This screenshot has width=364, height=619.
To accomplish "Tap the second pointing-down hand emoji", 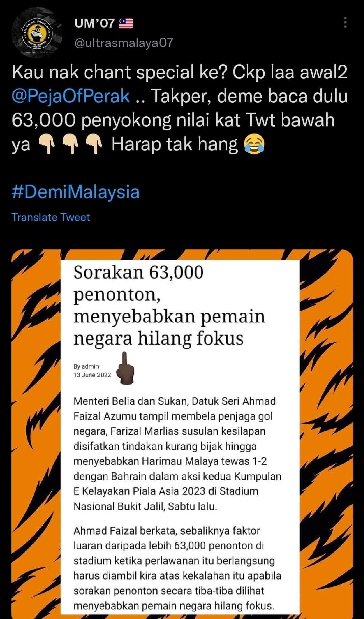I will (x=71, y=144).
